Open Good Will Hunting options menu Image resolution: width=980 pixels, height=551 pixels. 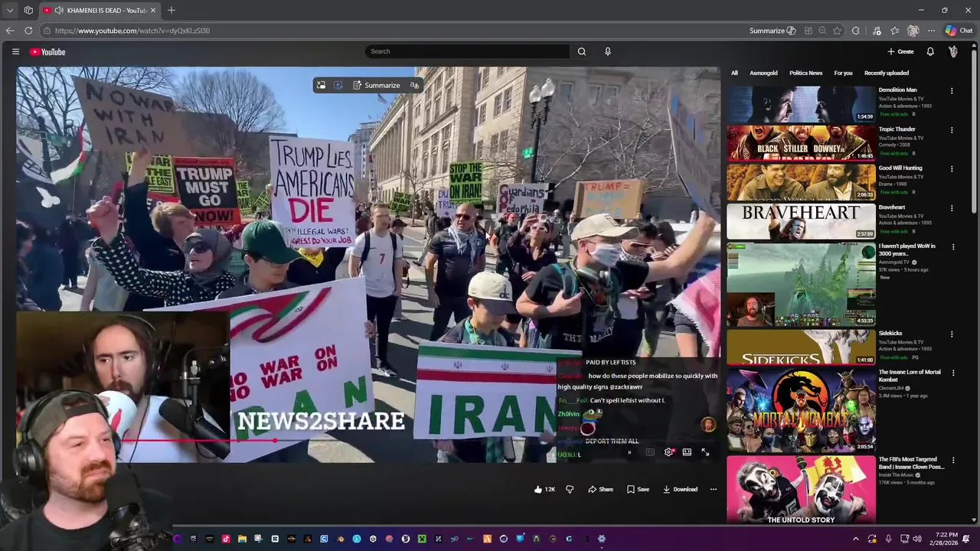pos(952,168)
